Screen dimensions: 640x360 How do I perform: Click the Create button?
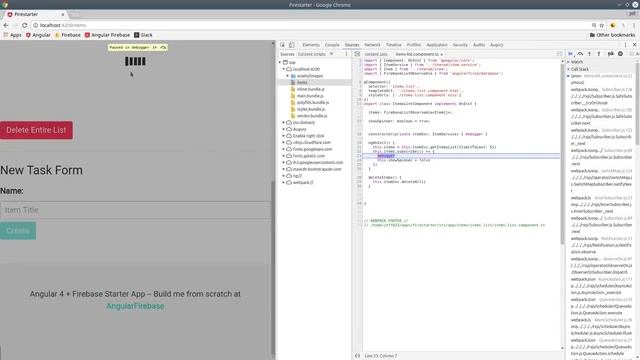click(18, 231)
